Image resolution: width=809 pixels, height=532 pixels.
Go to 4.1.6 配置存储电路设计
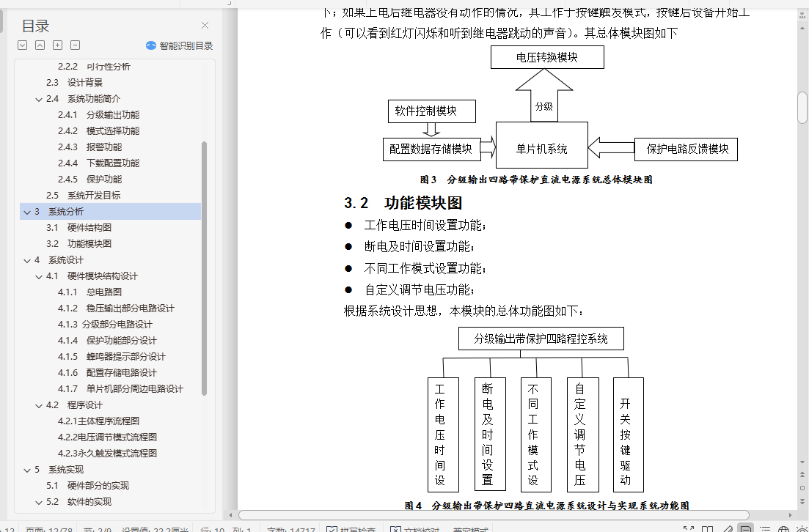(x=107, y=373)
